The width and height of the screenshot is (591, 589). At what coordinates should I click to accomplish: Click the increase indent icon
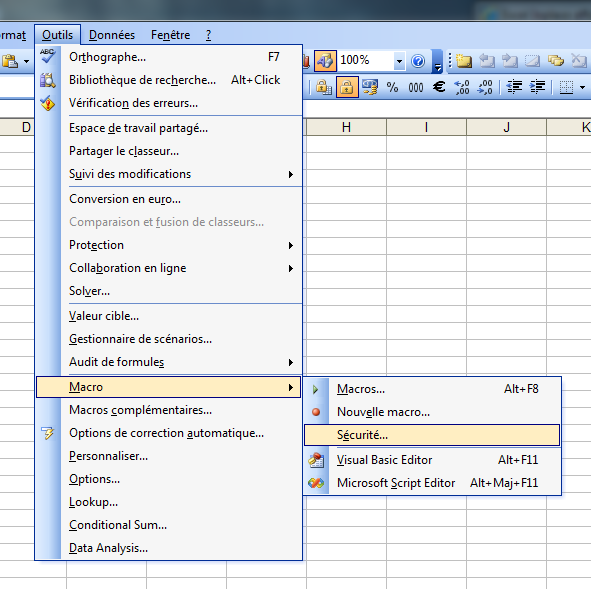537,87
